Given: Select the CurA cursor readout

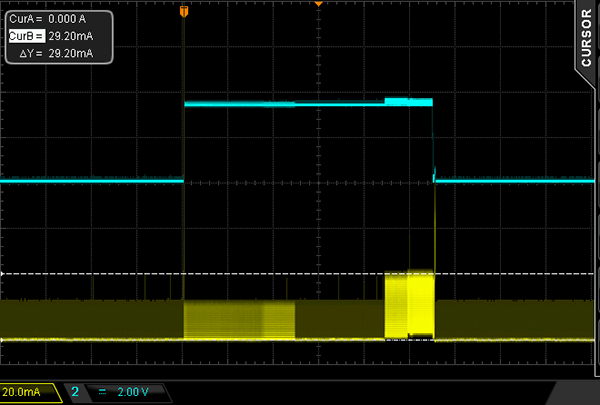Looking at the screenshot, I should 50,19.
